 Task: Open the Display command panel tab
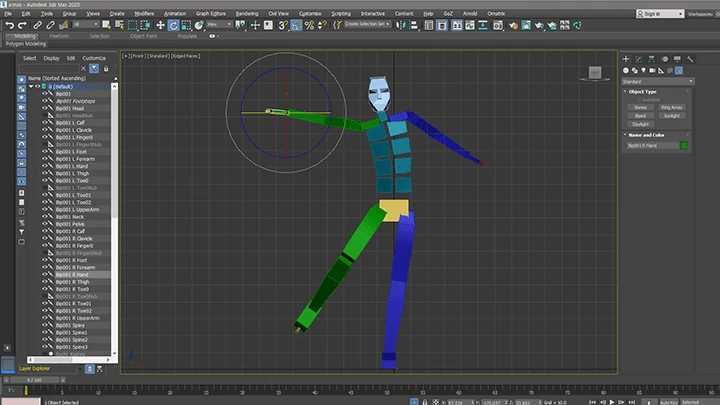point(677,59)
